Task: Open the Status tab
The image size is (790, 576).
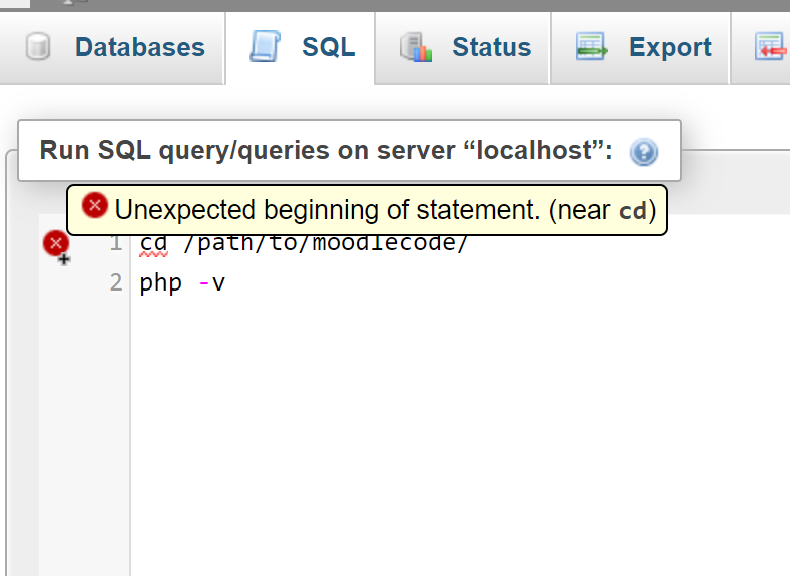Action: point(463,48)
